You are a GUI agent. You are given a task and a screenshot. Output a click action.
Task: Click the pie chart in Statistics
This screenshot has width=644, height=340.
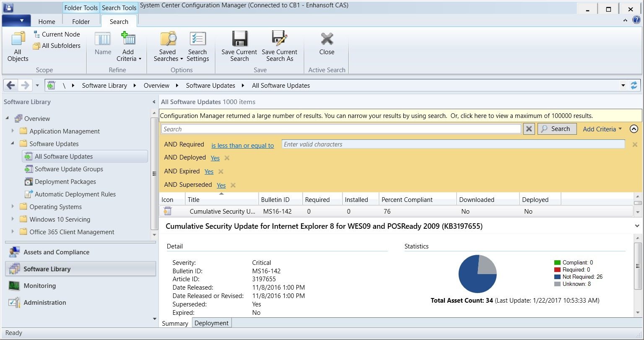[478, 274]
